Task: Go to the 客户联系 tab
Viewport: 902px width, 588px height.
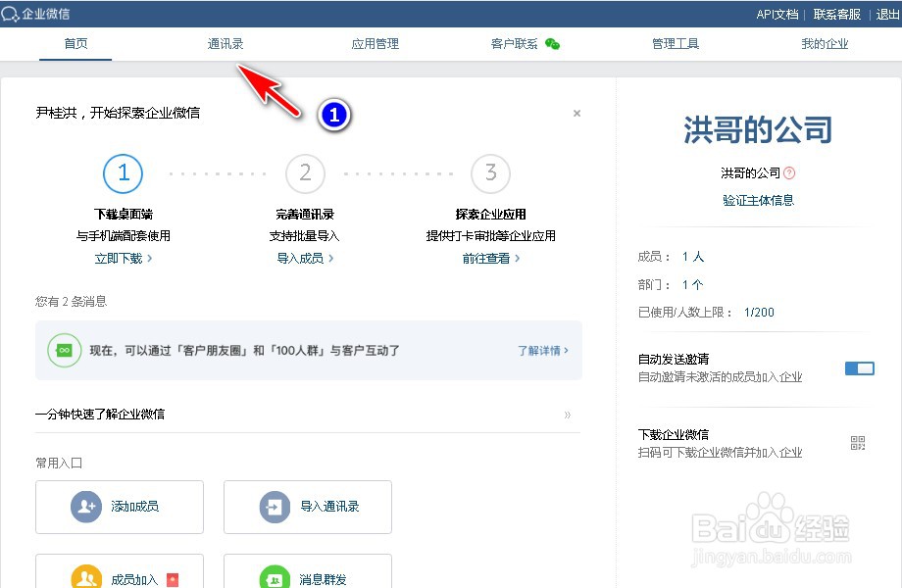Action: tap(515, 44)
